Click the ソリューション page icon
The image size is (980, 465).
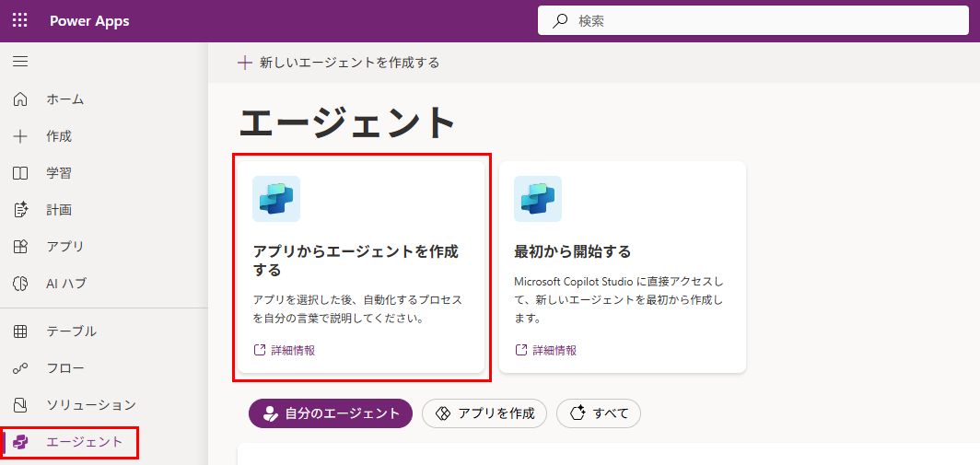click(20, 405)
